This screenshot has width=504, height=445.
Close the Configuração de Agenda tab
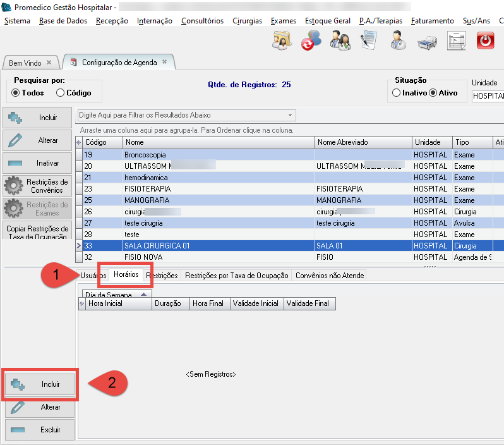164,62
